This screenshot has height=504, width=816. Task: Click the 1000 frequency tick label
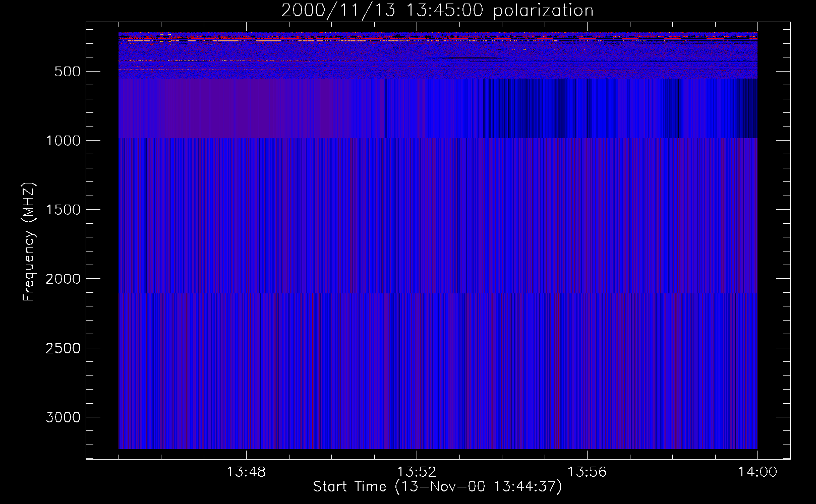point(63,141)
